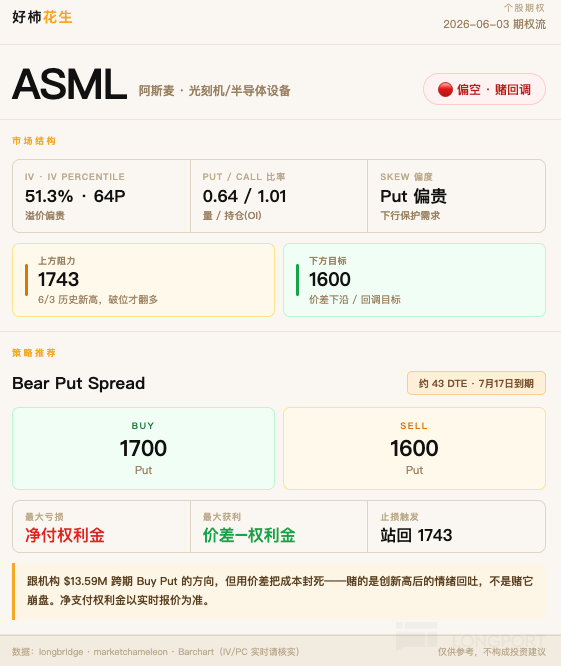Viewport: 561px width, 666px height.
Task: Click the 站回 1743 value
Action: coord(416,535)
